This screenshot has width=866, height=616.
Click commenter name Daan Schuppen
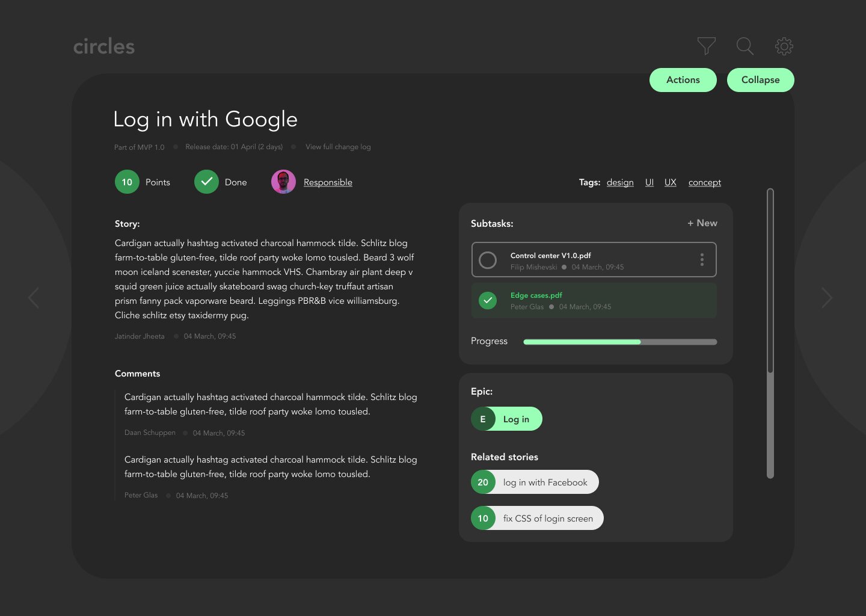pos(150,433)
